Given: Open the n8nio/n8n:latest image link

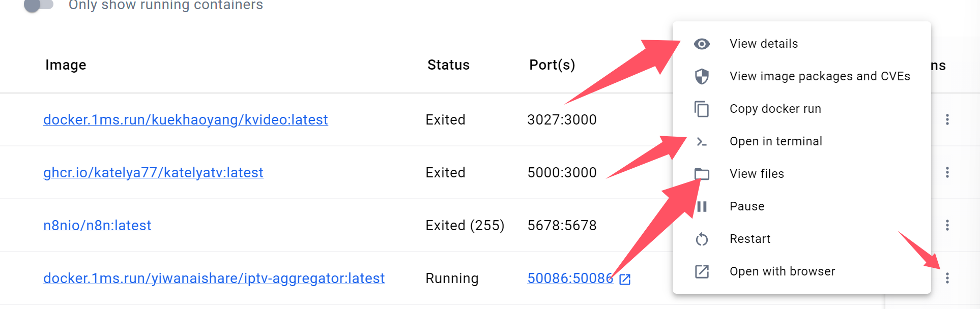Looking at the screenshot, I should pyautogui.click(x=97, y=225).
